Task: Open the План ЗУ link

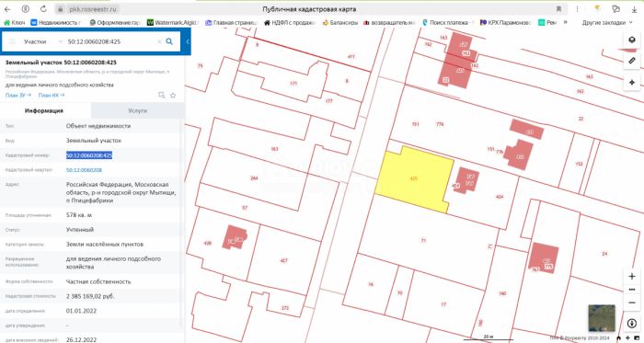Action: click(18, 96)
